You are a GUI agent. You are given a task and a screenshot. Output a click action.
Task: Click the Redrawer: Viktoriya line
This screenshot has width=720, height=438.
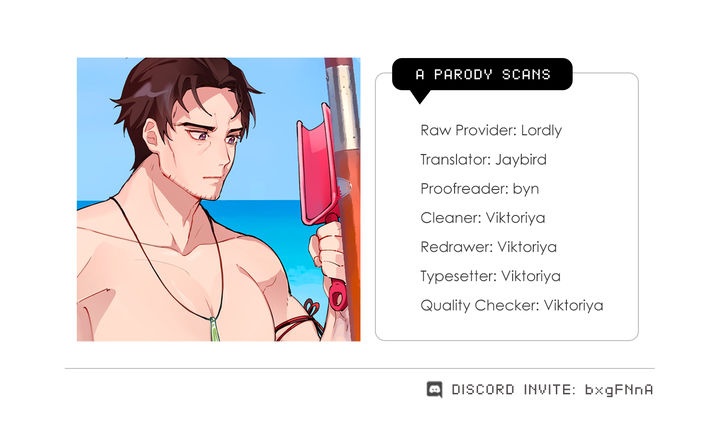(489, 247)
